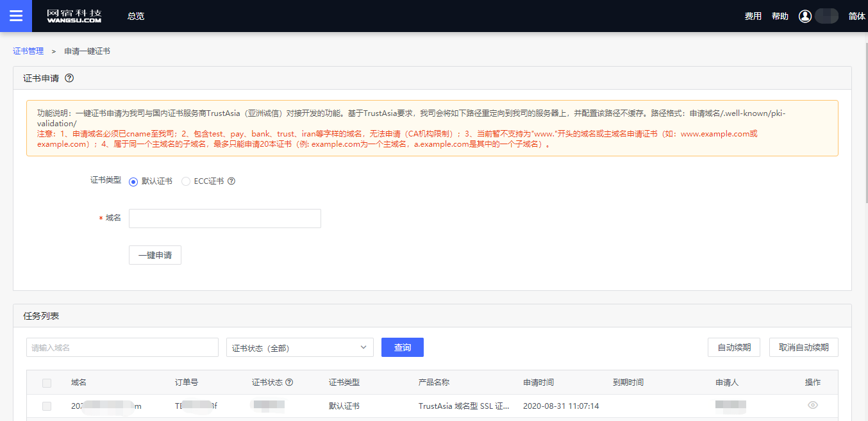Click help icon in 证书状态 column header
Screen dimensions: 868x421
pyautogui.click(x=289, y=383)
